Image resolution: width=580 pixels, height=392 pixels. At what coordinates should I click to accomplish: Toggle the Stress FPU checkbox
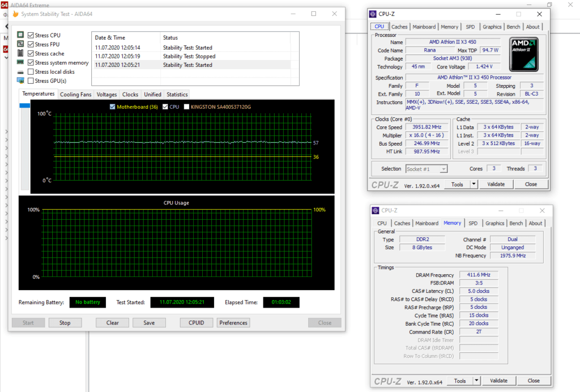tap(31, 44)
